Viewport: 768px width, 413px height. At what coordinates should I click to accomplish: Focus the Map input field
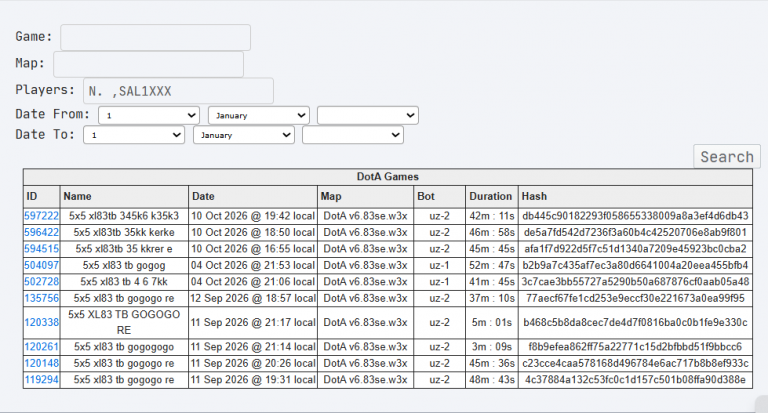click(x=148, y=64)
